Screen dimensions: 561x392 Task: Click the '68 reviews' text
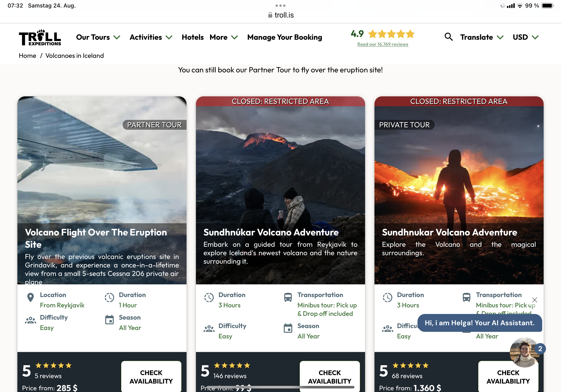pos(407,376)
